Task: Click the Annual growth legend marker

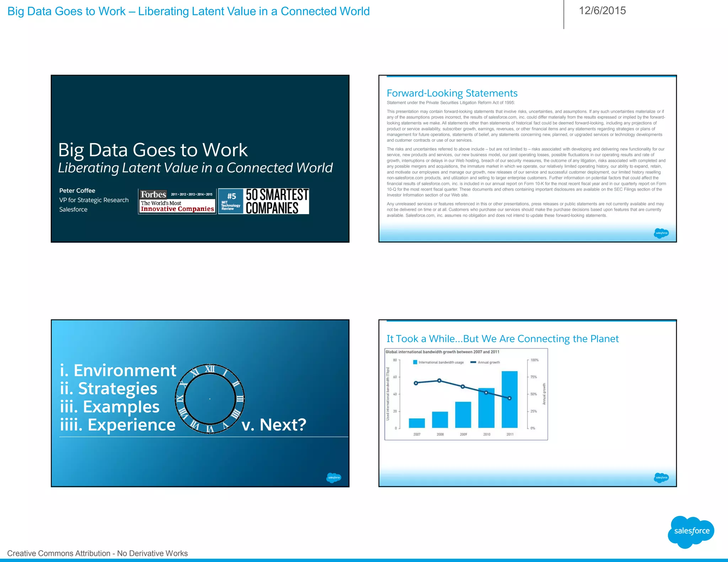Action: point(473,362)
